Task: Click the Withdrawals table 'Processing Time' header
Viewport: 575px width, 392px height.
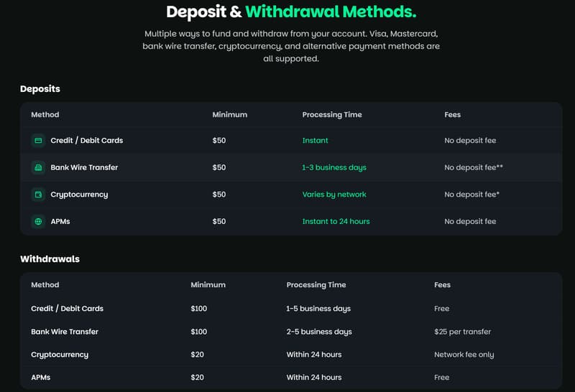Action: point(316,284)
